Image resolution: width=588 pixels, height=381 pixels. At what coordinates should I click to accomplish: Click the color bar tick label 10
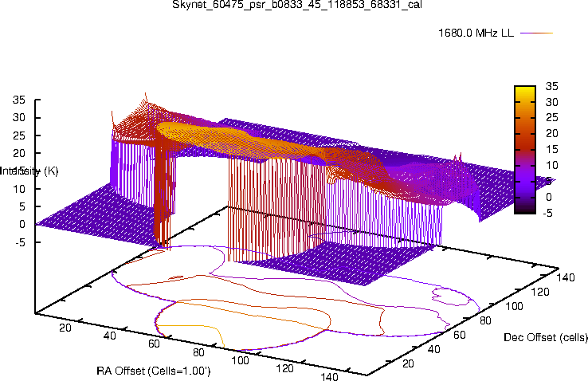[x=551, y=165]
